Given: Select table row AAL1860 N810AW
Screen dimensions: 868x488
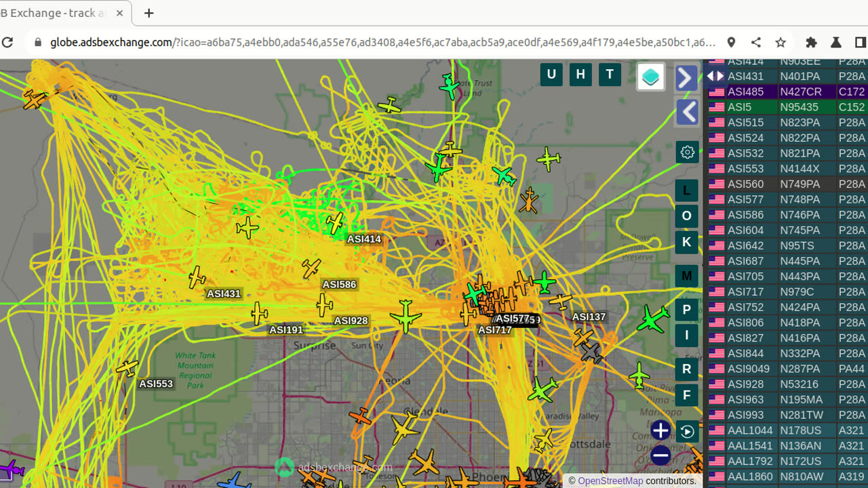Looking at the screenshot, I should point(787,476).
